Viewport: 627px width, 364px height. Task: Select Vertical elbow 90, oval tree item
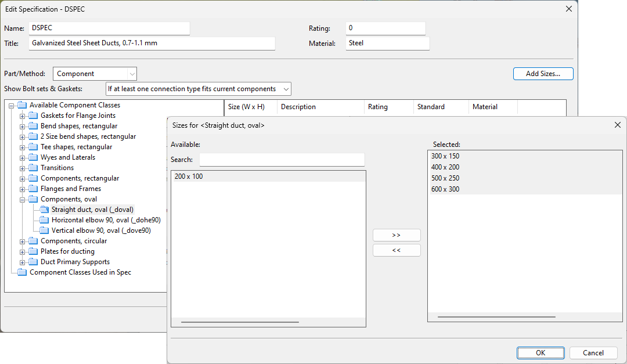click(101, 230)
